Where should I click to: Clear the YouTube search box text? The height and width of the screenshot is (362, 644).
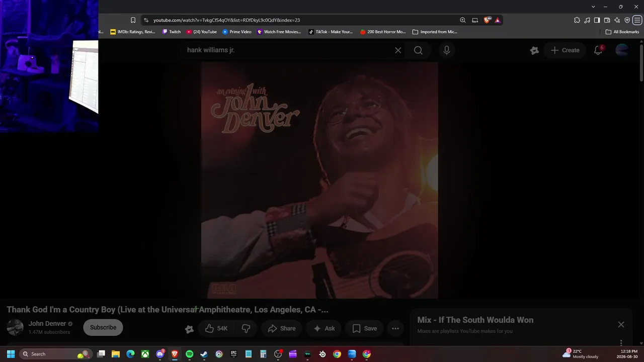[398, 50]
